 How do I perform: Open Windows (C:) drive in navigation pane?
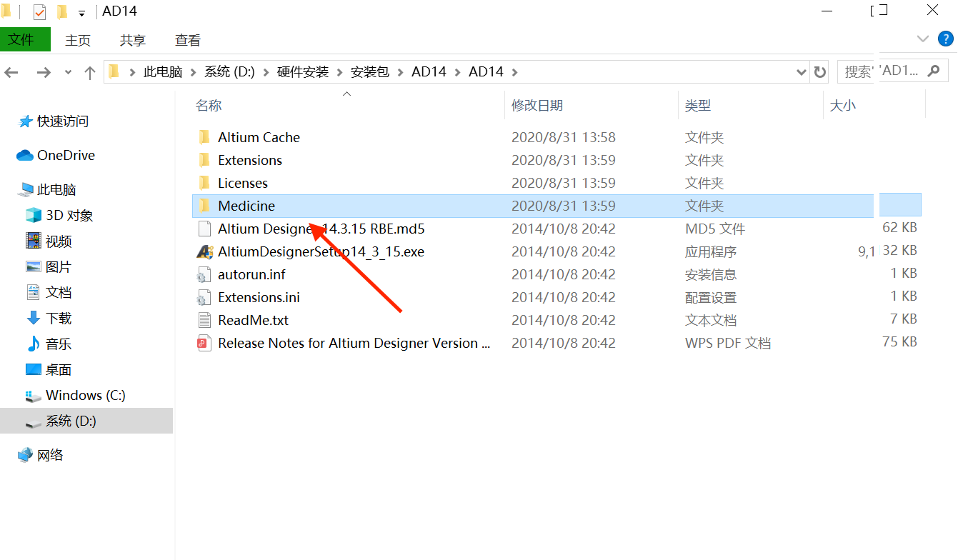(x=86, y=395)
